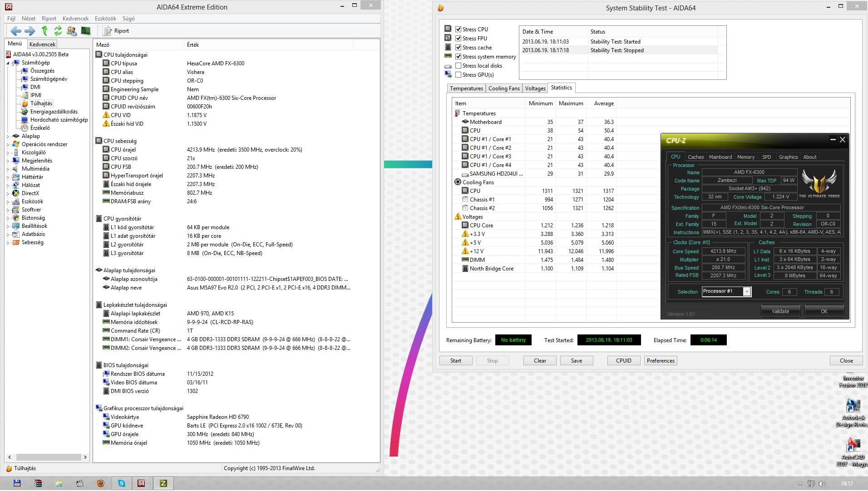Open SPD tab in CPU-Z
The height and width of the screenshot is (491, 868).
coord(766,157)
